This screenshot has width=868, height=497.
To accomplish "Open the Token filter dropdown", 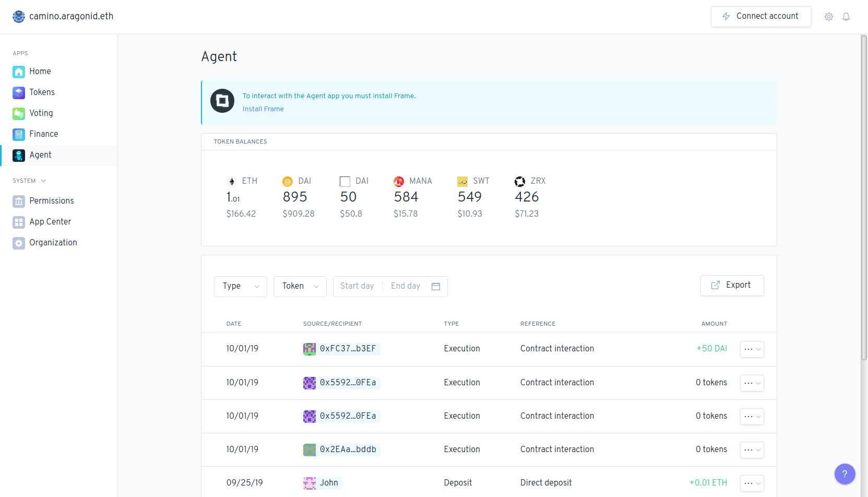I will tap(300, 286).
